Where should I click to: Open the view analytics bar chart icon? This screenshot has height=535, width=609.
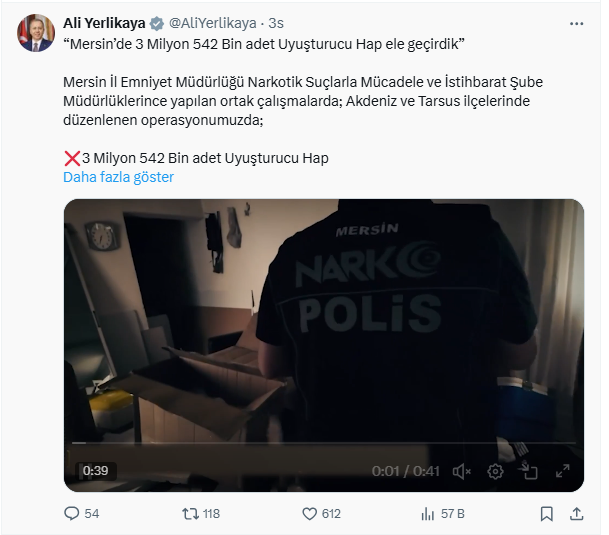click(428, 514)
